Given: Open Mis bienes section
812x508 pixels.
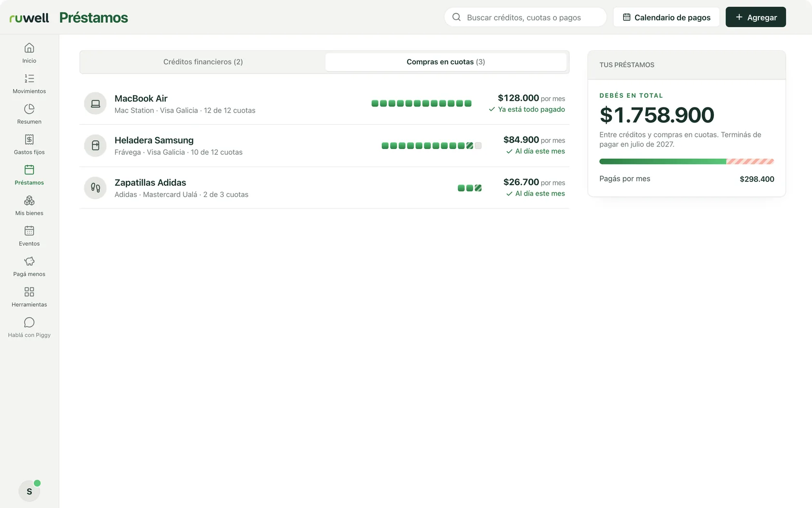Looking at the screenshot, I should [x=29, y=206].
